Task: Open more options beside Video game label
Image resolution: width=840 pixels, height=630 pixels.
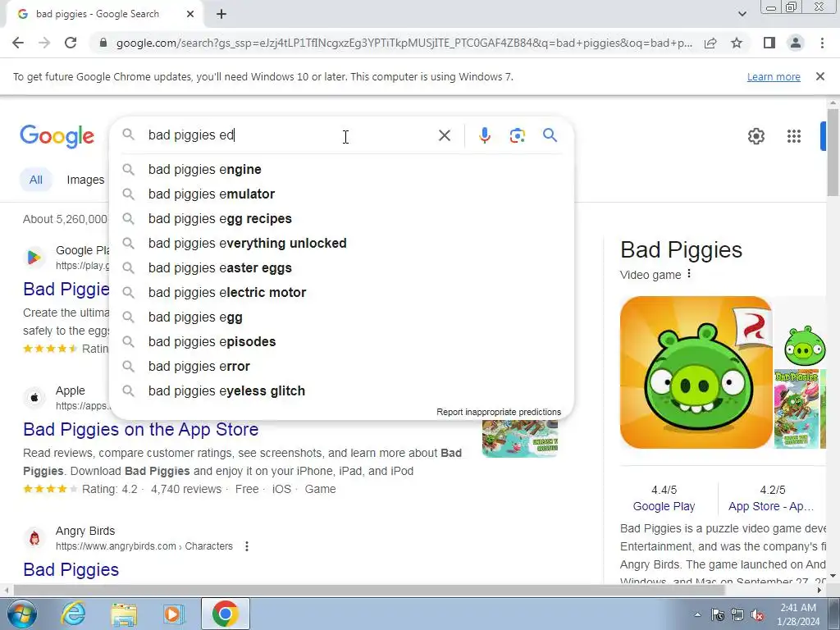Action: click(x=689, y=274)
